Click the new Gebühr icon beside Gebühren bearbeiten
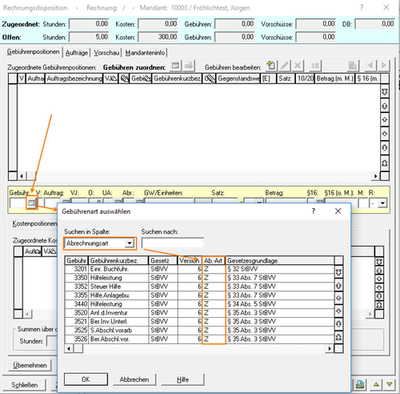 271,66
